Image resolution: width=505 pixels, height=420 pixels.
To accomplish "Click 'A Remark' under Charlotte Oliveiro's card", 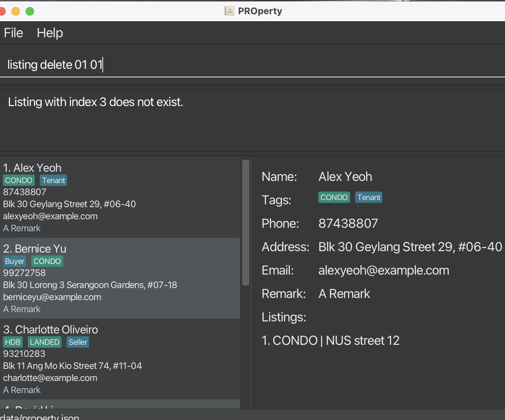I will click(x=22, y=390).
